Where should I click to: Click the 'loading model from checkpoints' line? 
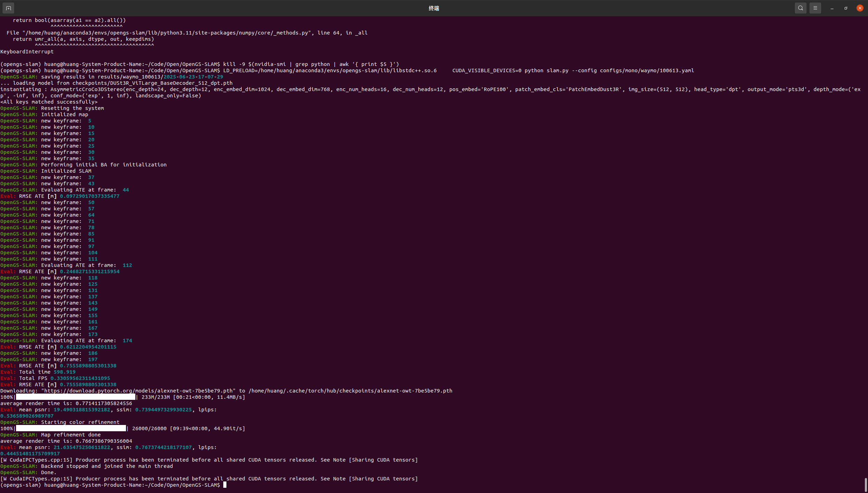click(116, 83)
